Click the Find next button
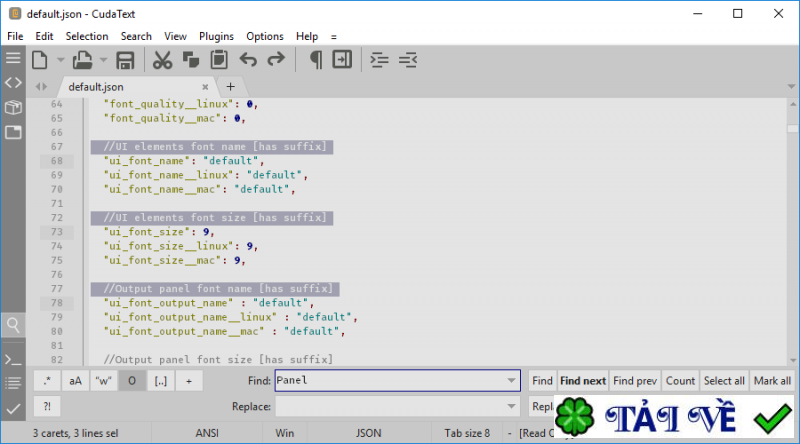The height and width of the screenshot is (444, 800). tap(582, 381)
